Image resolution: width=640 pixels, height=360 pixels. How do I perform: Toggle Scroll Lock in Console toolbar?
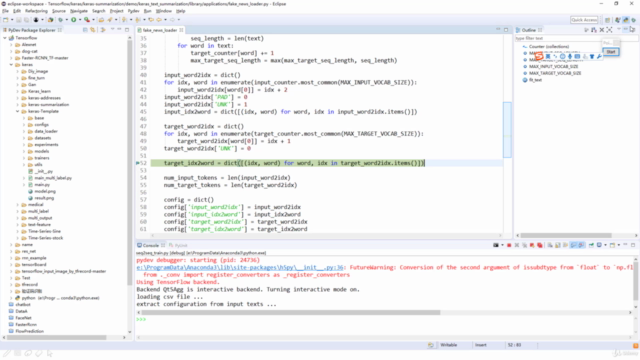[x=557, y=245]
